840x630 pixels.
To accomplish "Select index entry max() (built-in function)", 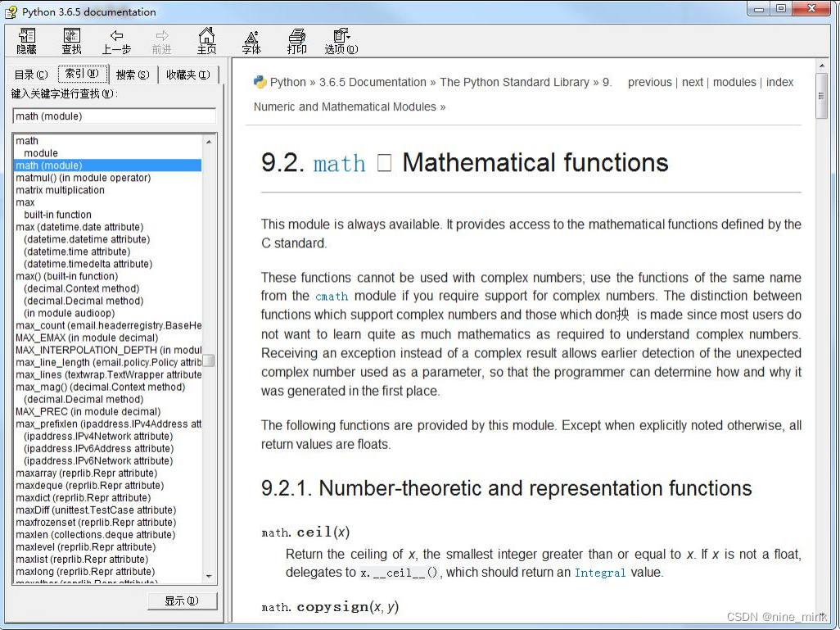I will (x=67, y=276).
